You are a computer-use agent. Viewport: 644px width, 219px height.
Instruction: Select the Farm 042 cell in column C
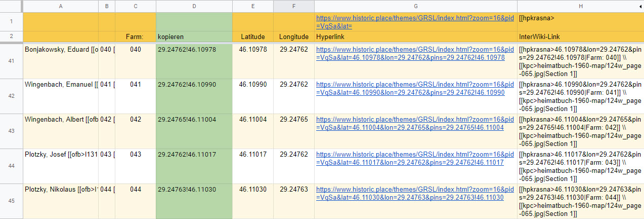(x=136, y=131)
